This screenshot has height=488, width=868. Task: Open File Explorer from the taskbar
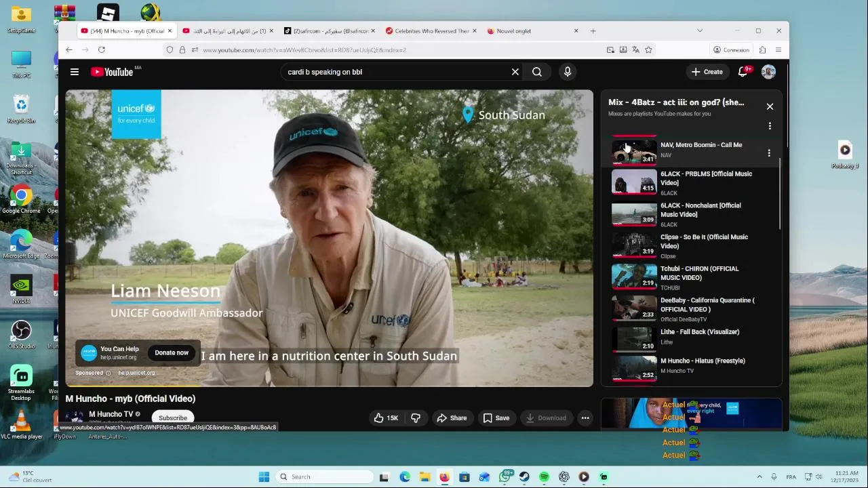tap(425, 476)
